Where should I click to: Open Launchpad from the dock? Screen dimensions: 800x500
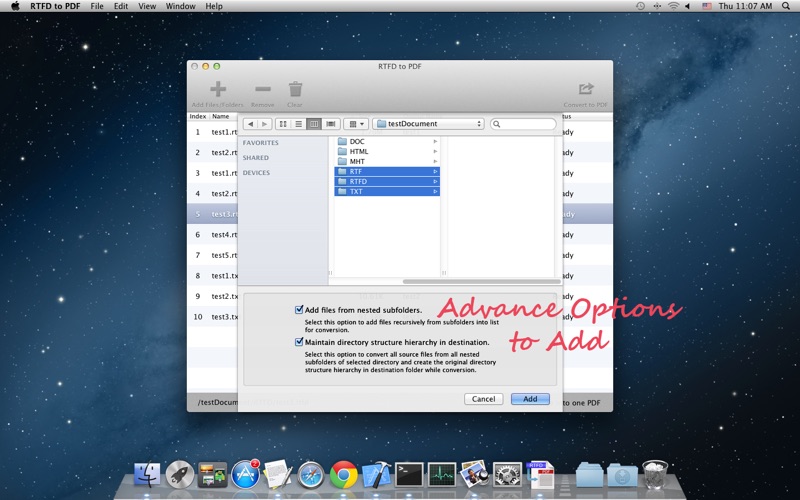click(x=180, y=475)
